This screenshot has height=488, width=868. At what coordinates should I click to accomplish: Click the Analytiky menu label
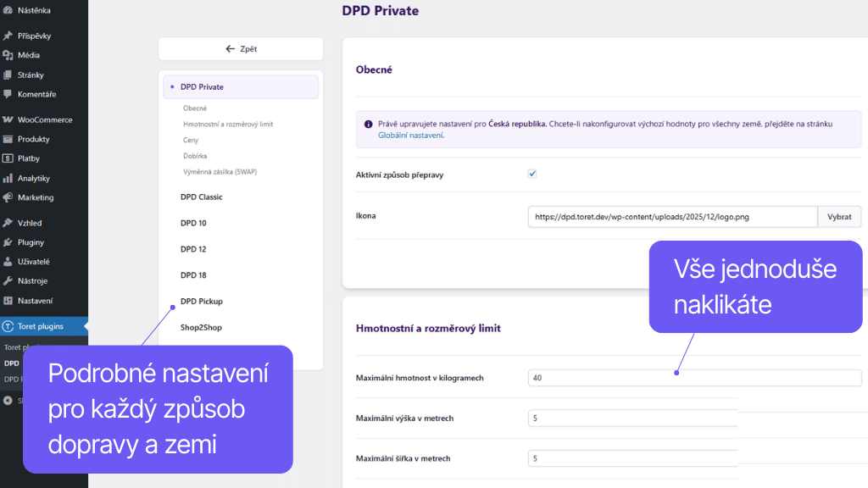coord(34,178)
